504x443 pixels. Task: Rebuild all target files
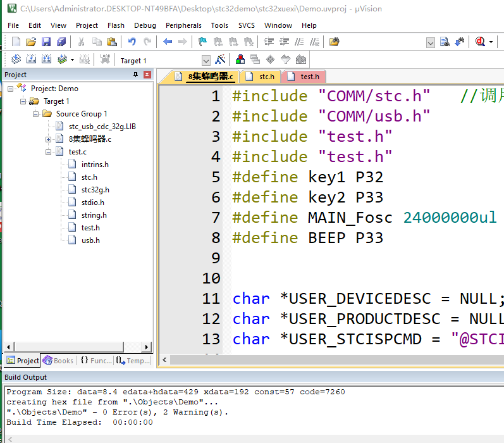point(47,59)
